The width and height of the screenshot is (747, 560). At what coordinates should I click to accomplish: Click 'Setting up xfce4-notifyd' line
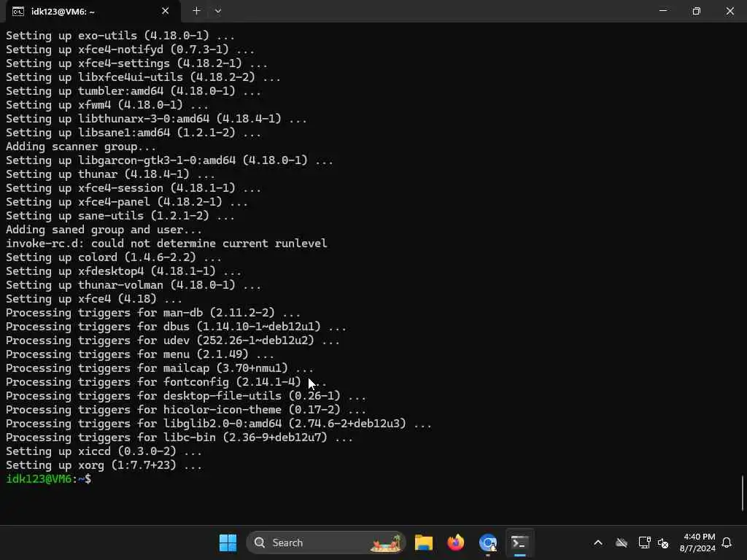point(130,50)
